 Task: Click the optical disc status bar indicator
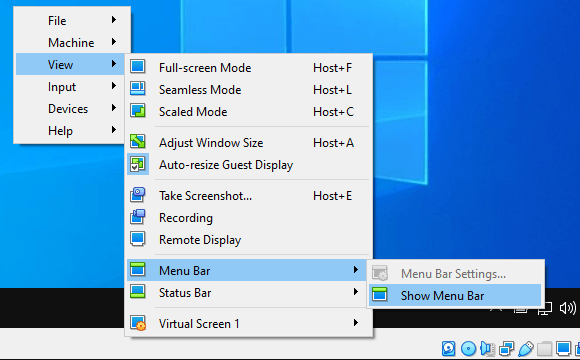[468, 349]
